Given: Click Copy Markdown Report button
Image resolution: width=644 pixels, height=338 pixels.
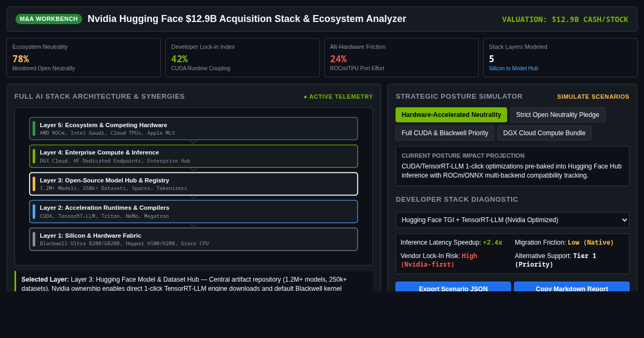Looking at the screenshot, I should point(572,287).
